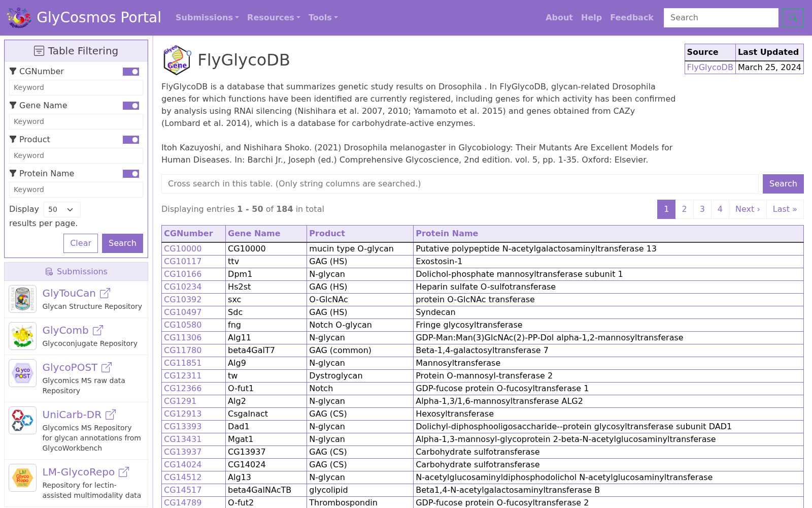
Task: Click the CGNumber Keyword input
Action: tap(76, 87)
